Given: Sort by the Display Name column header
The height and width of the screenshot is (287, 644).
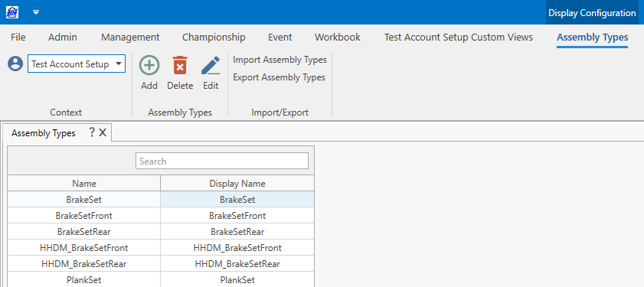Looking at the screenshot, I should point(237,184).
